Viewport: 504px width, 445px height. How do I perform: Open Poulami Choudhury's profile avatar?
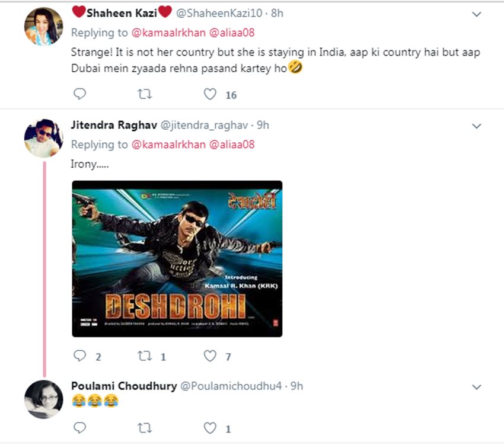click(x=43, y=399)
